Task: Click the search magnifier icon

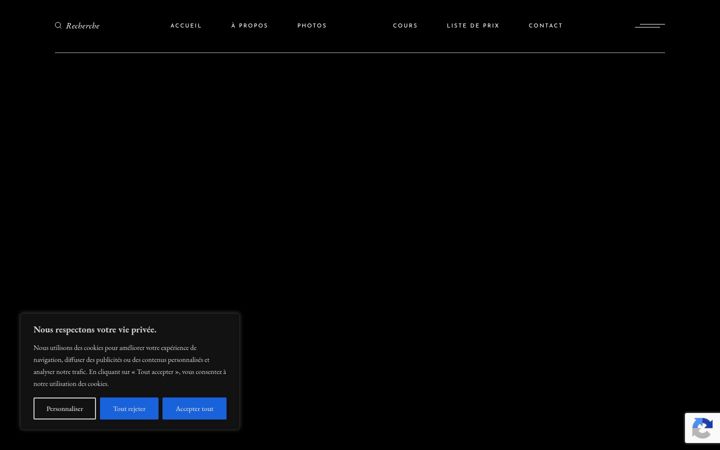Action: [58, 25]
